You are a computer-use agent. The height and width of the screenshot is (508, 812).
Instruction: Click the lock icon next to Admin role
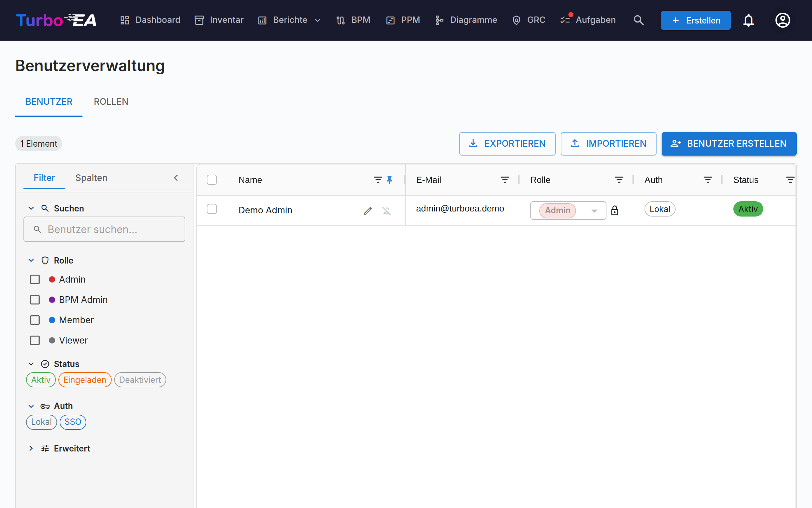point(614,210)
